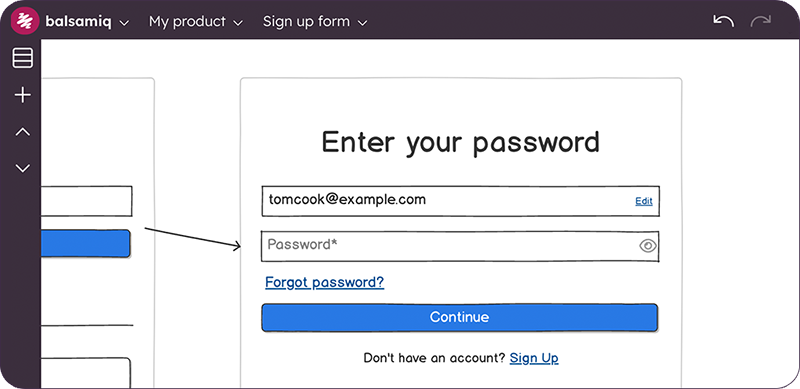Open the wireframes list panel icon

22,58
